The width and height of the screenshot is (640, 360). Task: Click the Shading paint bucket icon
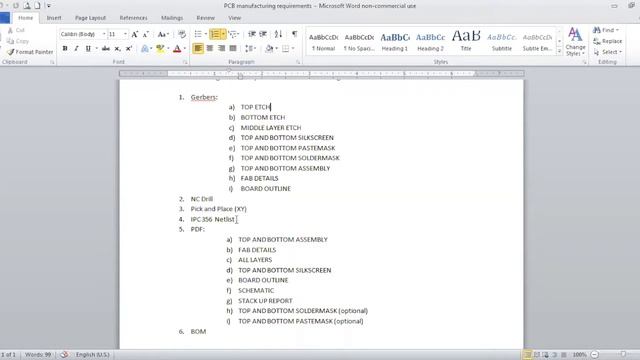269,49
